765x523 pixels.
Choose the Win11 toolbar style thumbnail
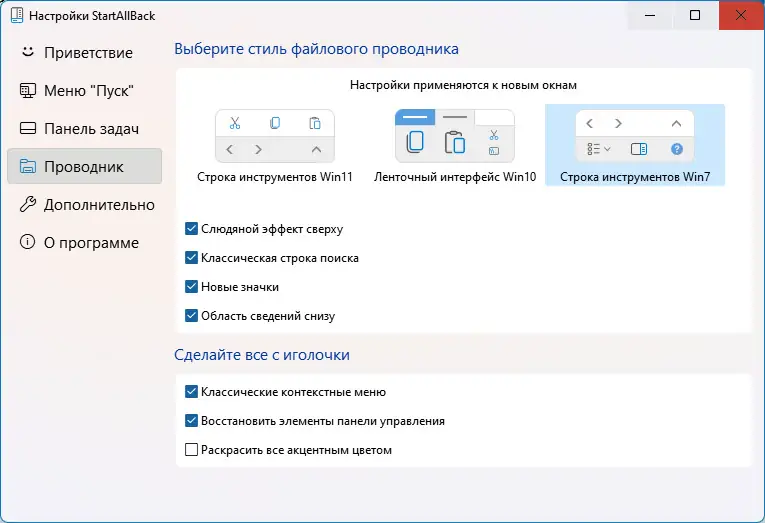pos(275,136)
